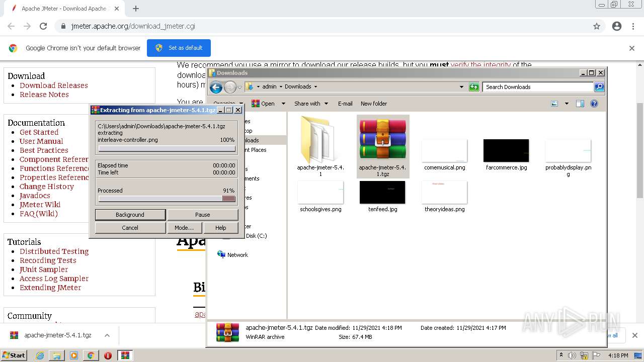Open the recent pages dropdown arrow
Viewport: 644px width, 362px height.
[x=240, y=87]
